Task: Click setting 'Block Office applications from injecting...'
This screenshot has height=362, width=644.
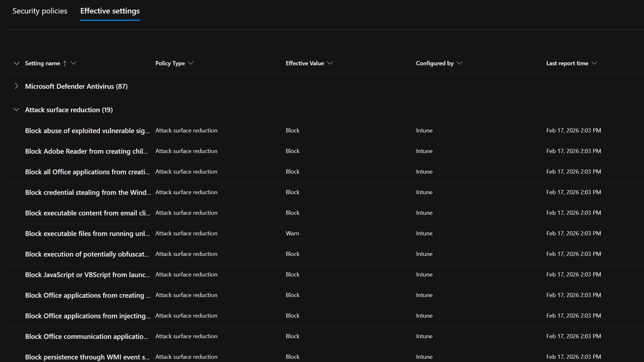Action: pos(88,316)
